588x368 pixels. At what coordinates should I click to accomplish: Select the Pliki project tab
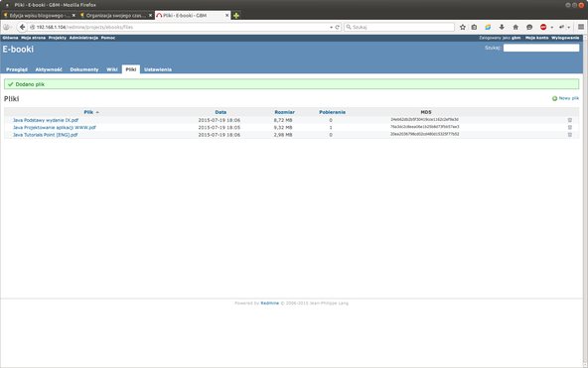(131, 69)
